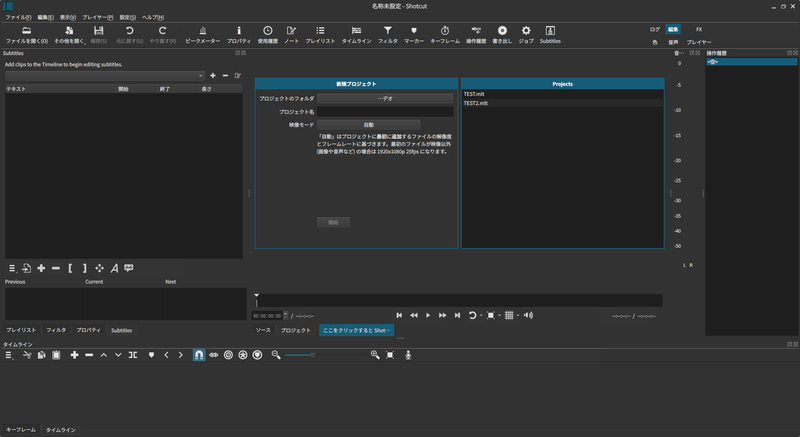Click the timeline overwrite down-chevron icon
Viewport: 800px width, 437px height.
(x=118, y=355)
